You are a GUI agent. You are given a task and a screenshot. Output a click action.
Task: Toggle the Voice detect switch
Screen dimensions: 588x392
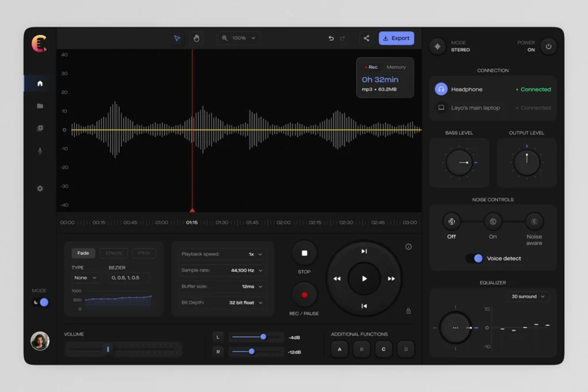tap(474, 258)
